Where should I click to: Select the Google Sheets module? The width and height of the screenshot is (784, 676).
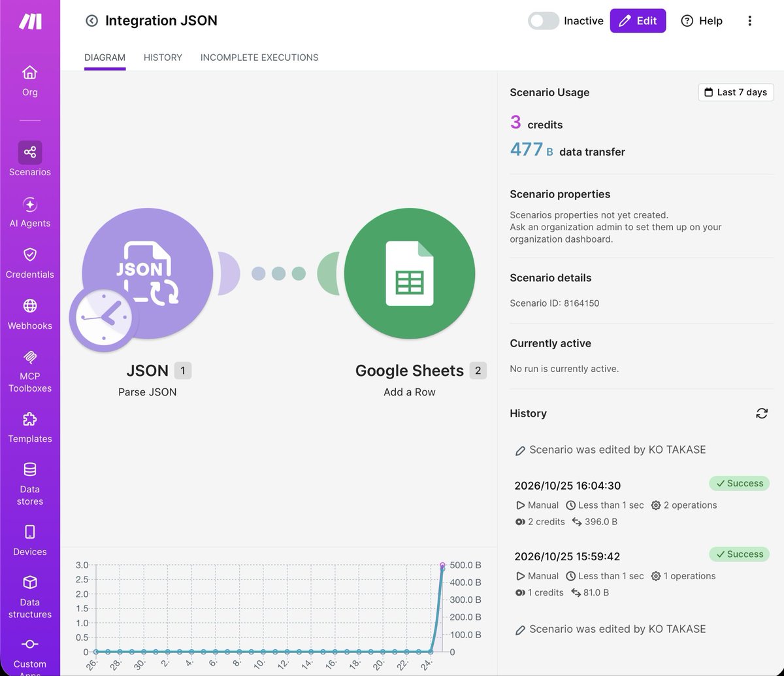(x=410, y=273)
